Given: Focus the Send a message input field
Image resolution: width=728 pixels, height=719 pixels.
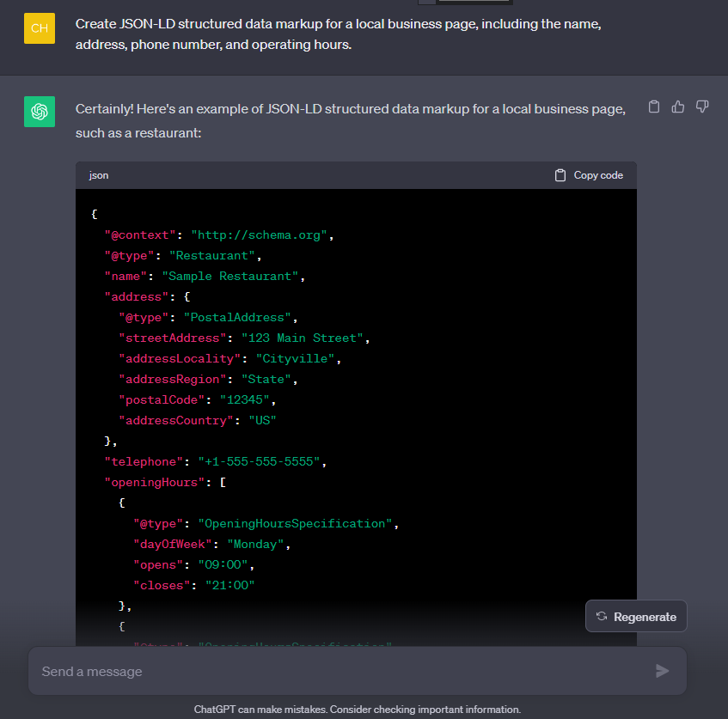Looking at the screenshot, I should click(x=358, y=671).
